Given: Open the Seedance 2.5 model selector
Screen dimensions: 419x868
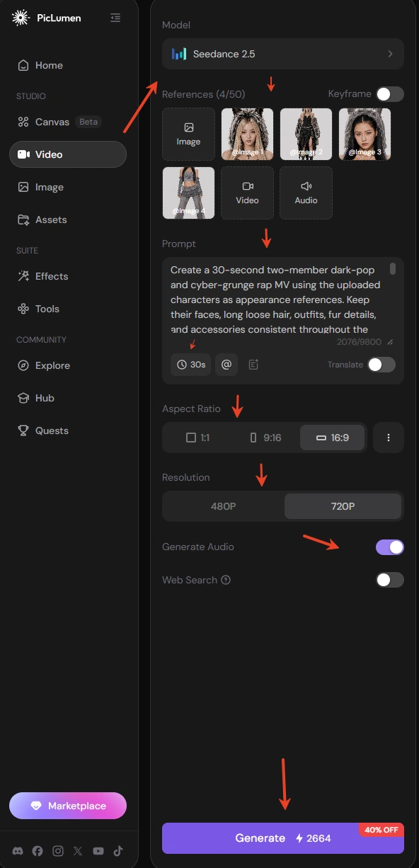Looking at the screenshot, I should (283, 54).
